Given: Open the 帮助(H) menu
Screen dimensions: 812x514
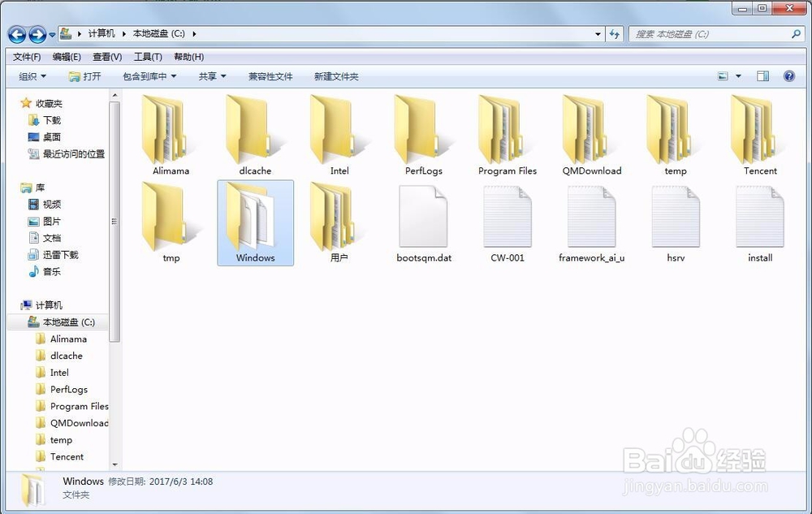Looking at the screenshot, I should (189, 57).
